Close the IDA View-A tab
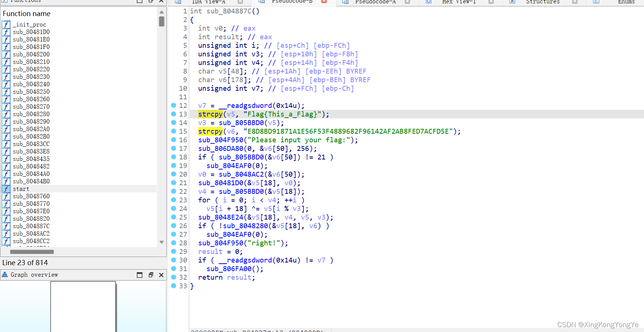 (240, 1)
